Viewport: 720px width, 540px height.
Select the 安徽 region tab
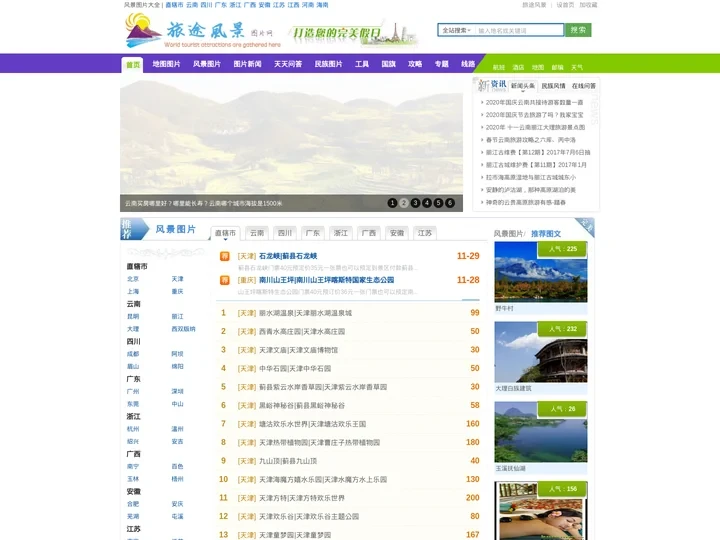click(x=397, y=233)
